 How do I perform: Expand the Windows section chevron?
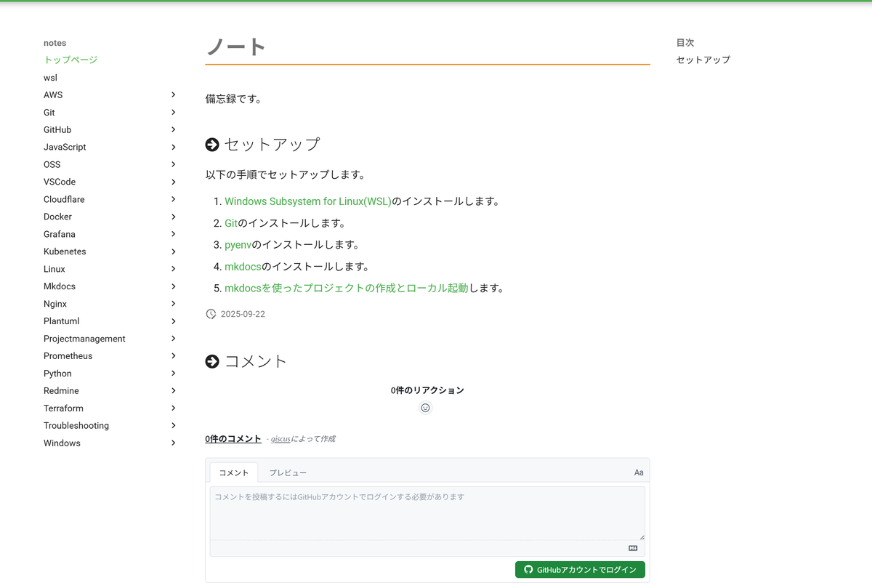click(x=173, y=443)
